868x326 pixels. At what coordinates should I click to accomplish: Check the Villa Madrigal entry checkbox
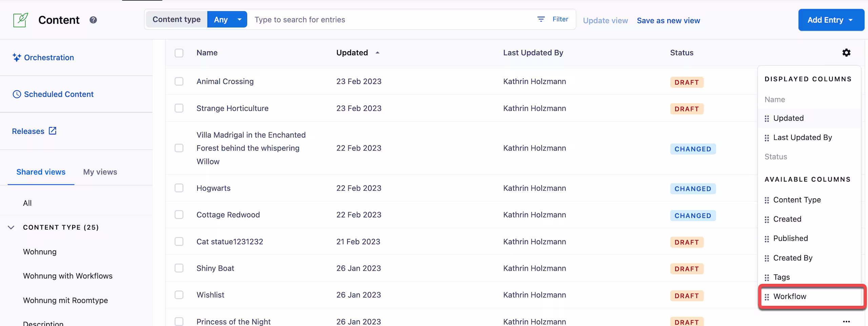point(179,148)
